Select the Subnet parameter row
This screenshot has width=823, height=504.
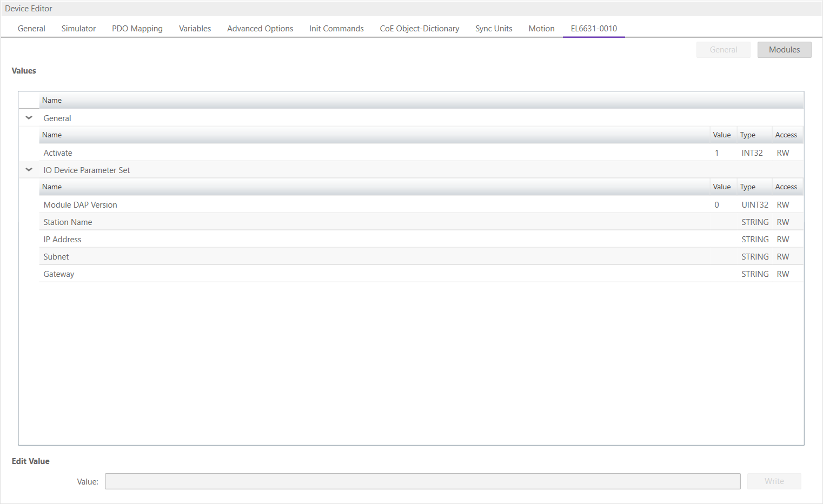pyautogui.click(x=56, y=257)
